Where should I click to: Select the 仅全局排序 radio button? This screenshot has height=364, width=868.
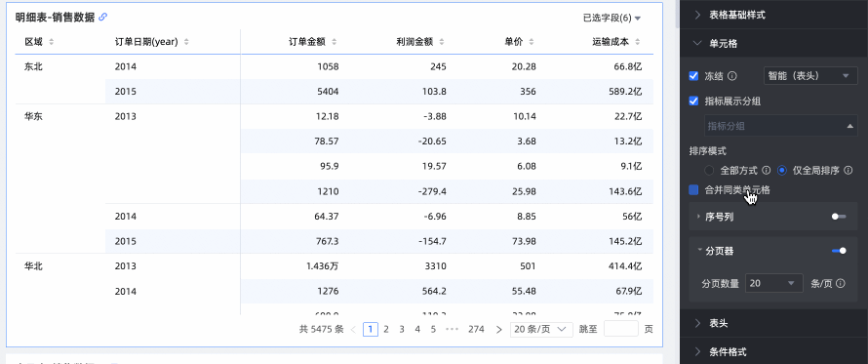click(781, 171)
